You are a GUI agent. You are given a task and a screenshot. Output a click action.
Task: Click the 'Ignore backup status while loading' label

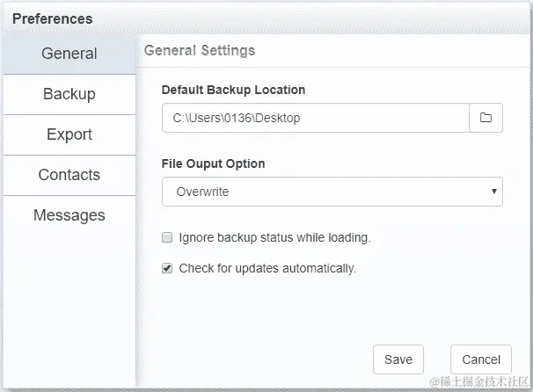274,237
